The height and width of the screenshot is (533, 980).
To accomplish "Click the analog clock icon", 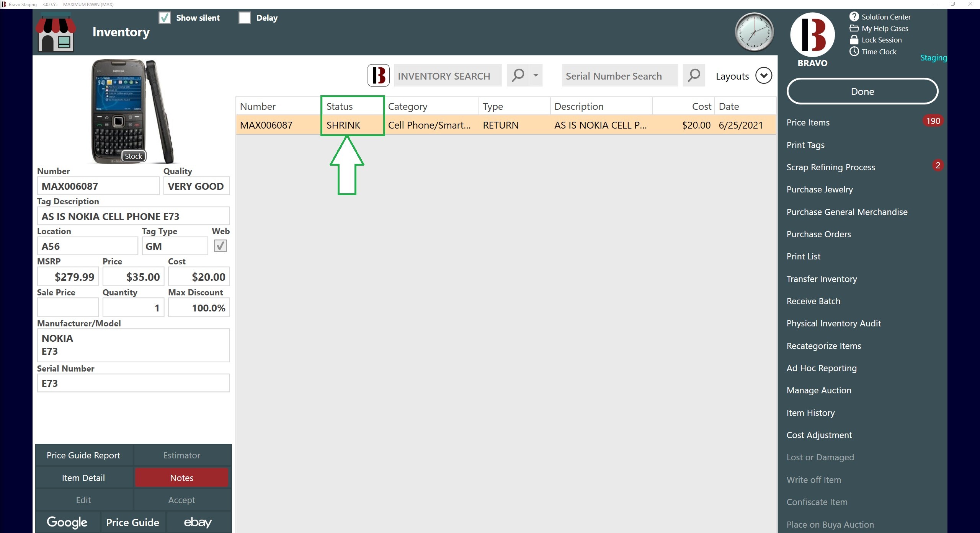I will [754, 32].
